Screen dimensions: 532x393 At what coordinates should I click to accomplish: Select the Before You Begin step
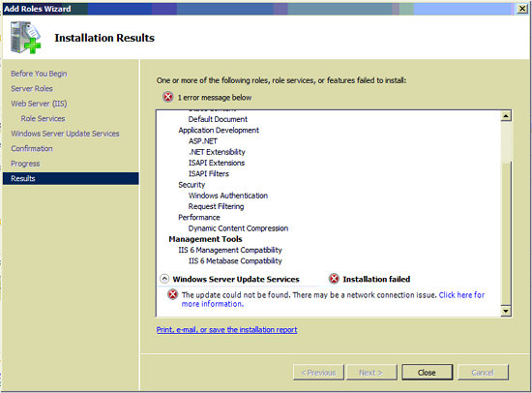click(39, 74)
